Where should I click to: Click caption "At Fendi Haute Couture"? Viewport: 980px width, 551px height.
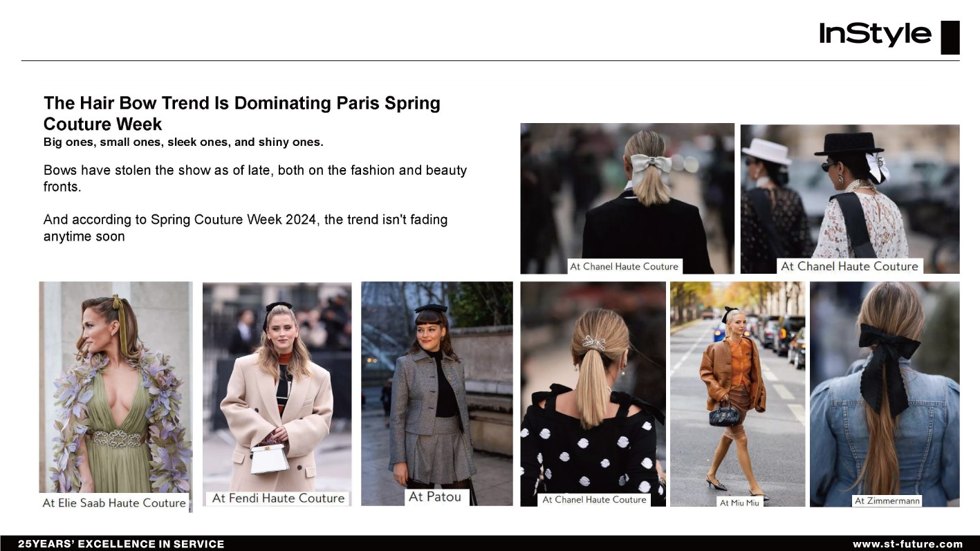click(278, 498)
